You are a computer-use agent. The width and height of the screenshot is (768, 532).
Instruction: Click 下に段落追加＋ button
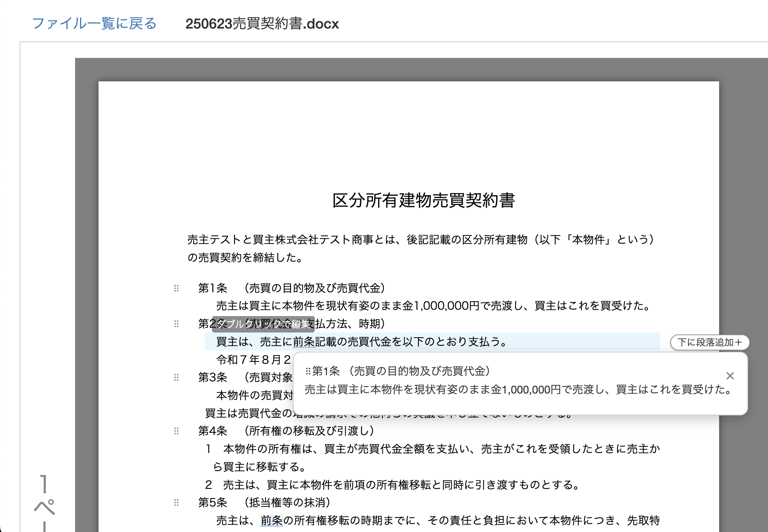(x=709, y=342)
